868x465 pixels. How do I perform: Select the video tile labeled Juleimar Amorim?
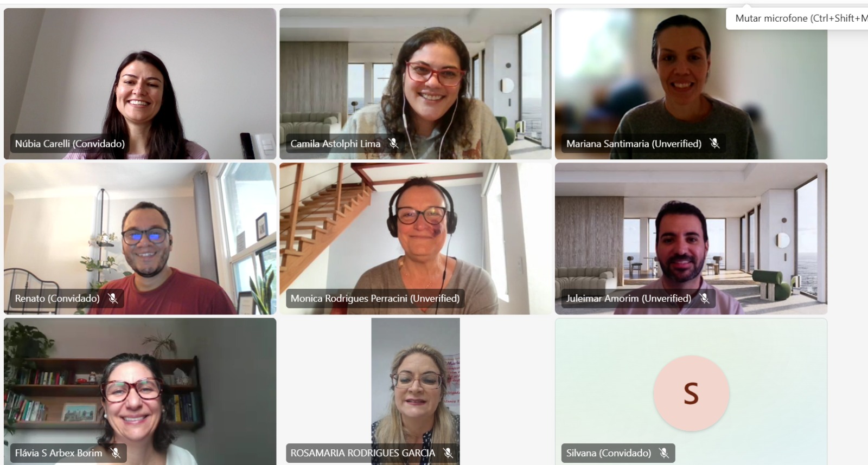click(691, 238)
